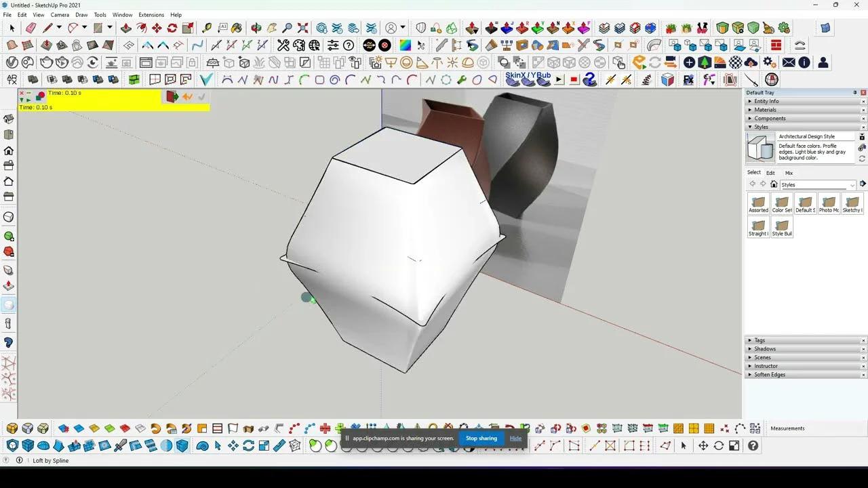
Task: Expand the Materials panel
Action: coord(806,110)
